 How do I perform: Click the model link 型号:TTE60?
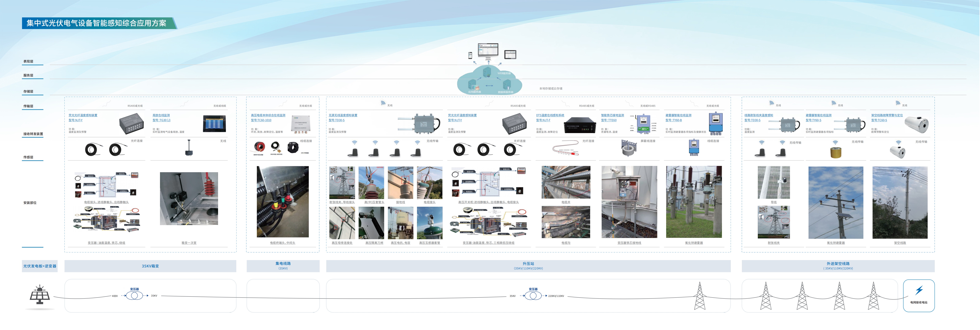click(x=609, y=120)
